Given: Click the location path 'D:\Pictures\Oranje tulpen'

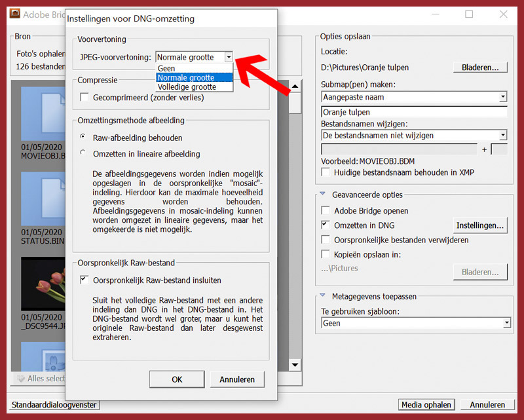Looking at the screenshot, I should coord(365,67).
